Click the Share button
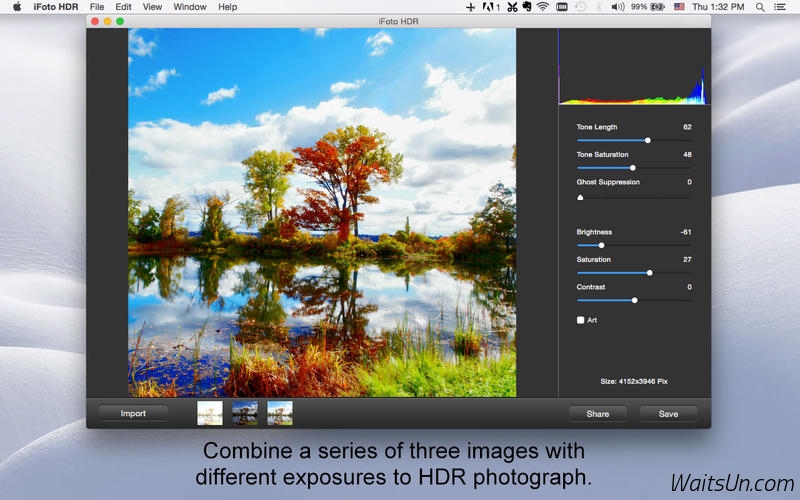Viewport: 800px width, 500px height. 597,414
